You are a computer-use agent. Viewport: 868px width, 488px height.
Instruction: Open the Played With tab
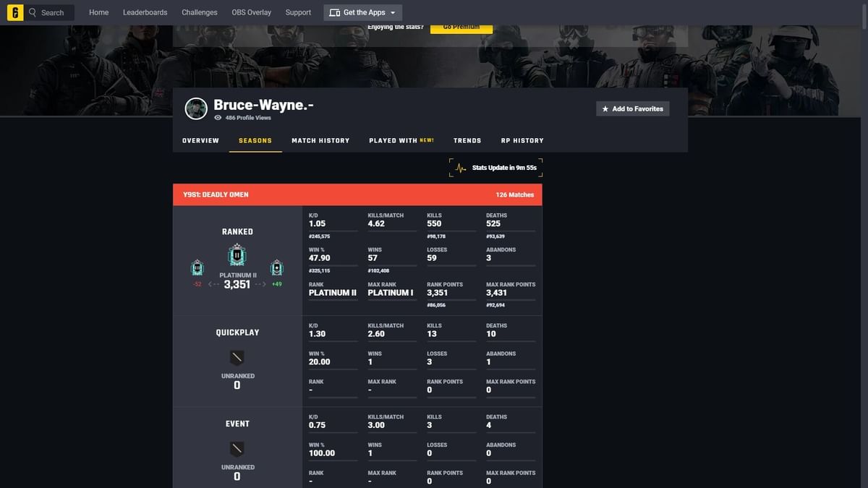coord(393,140)
